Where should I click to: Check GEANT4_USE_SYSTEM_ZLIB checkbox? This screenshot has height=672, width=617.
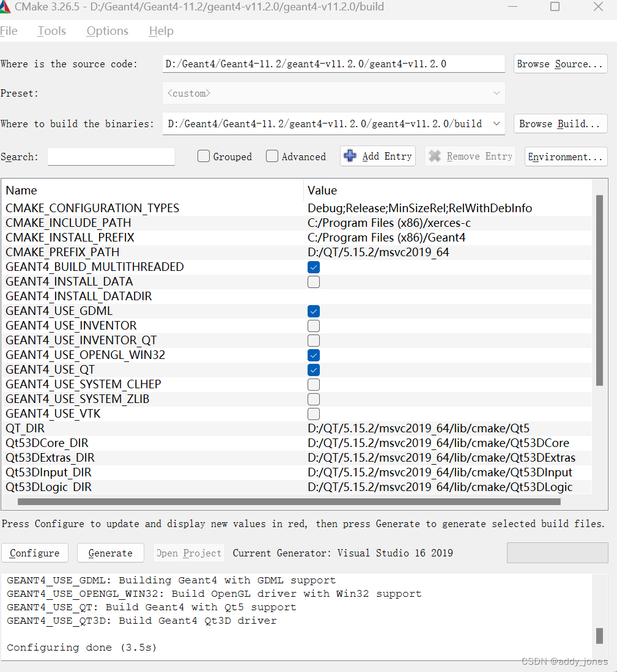tap(314, 399)
